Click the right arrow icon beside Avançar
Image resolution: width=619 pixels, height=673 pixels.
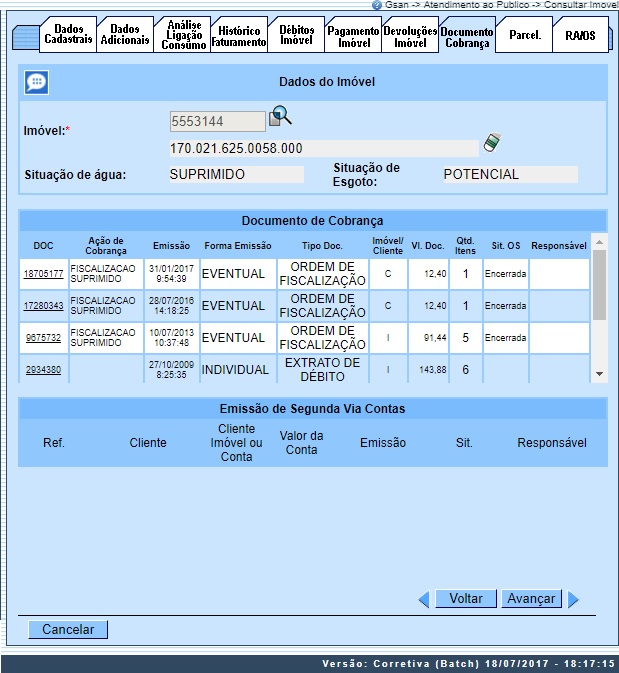tap(574, 599)
